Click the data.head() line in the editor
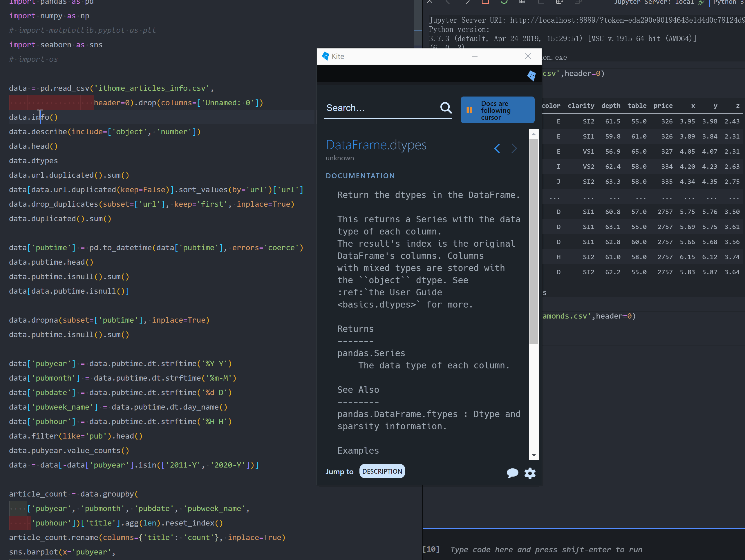The height and width of the screenshot is (560, 745). click(33, 146)
